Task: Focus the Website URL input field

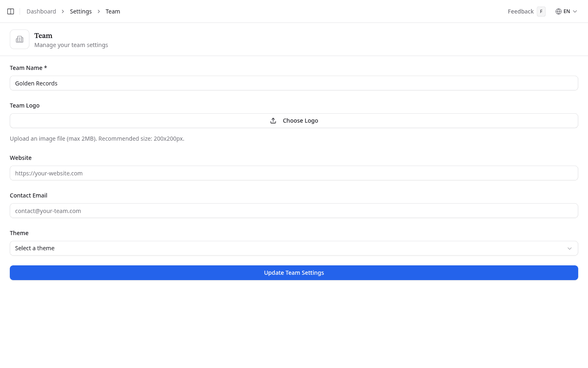Action: [x=294, y=173]
